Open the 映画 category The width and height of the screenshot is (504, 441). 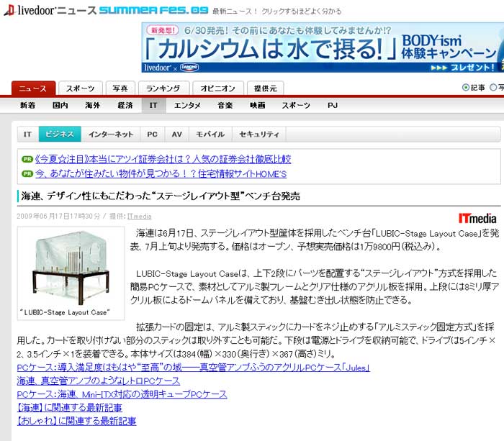pyautogui.click(x=258, y=105)
